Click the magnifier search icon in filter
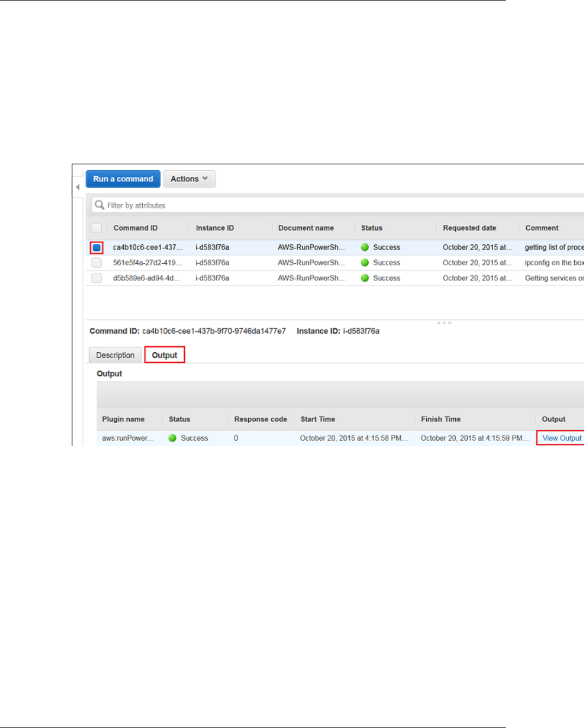 pos(99,205)
